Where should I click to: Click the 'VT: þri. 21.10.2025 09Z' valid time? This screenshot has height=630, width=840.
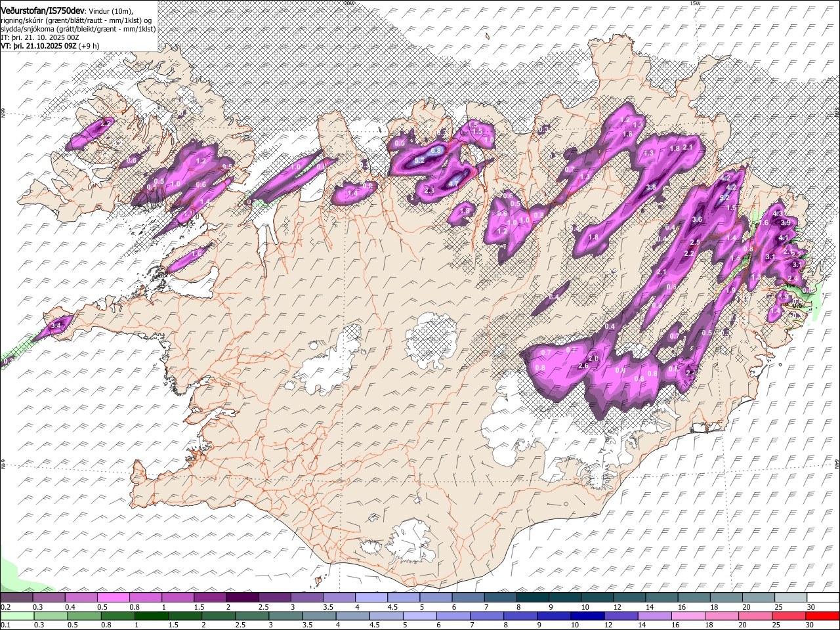pyautogui.click(x=39, y=46)
